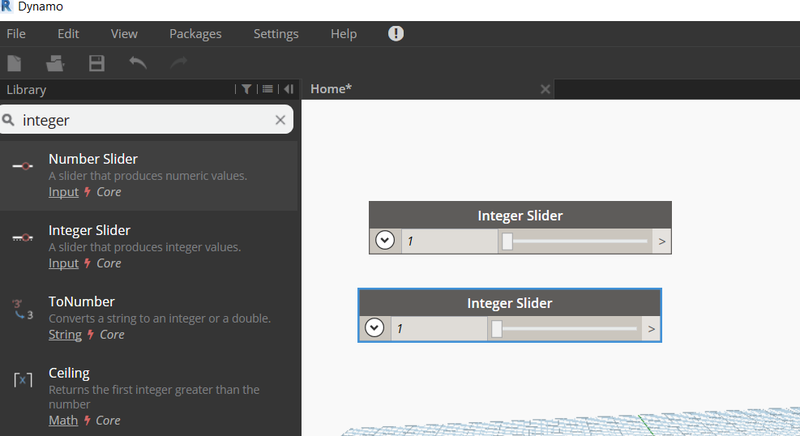800x436 pixels.
Task: Select Number Slider search result
Action: [148, 176]
